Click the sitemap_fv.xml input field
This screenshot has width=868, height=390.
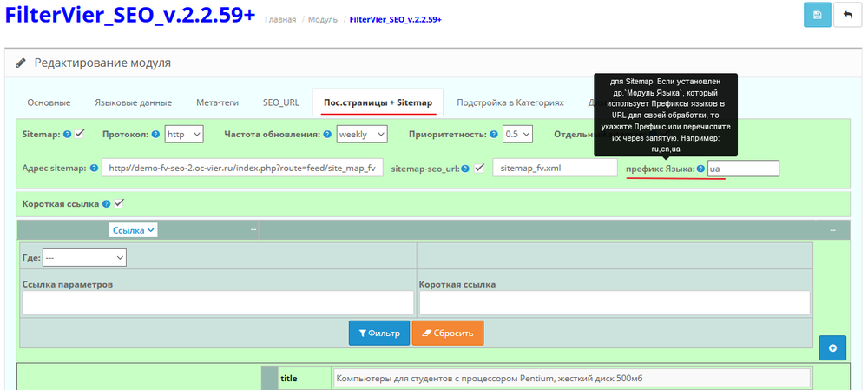point(555,168)
